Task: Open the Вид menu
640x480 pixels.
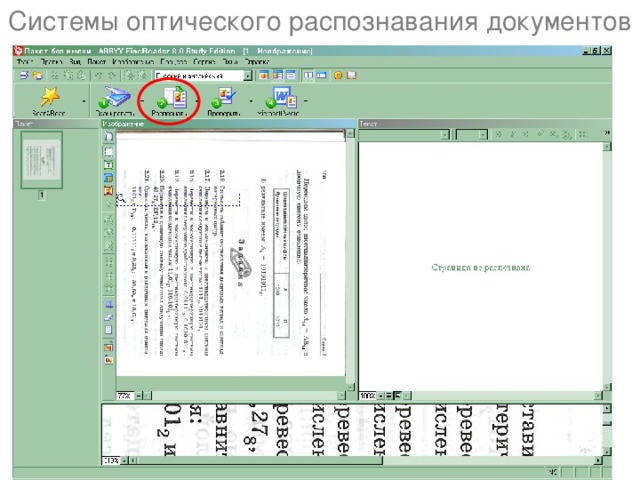Action: point(75,62)
